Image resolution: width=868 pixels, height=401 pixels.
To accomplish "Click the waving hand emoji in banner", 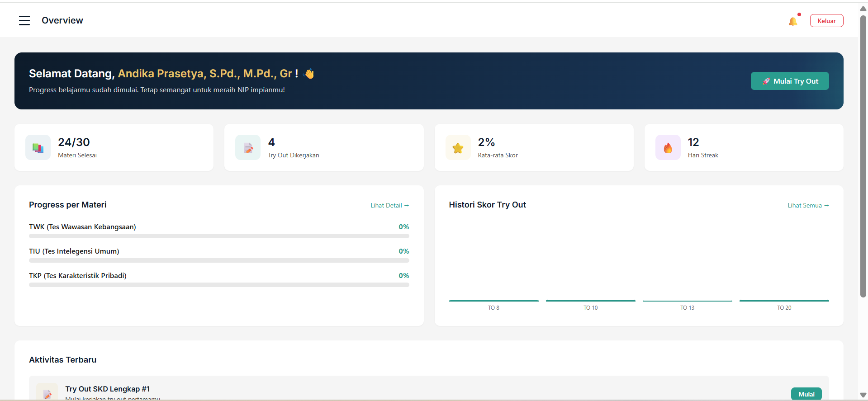I will 309,74.
